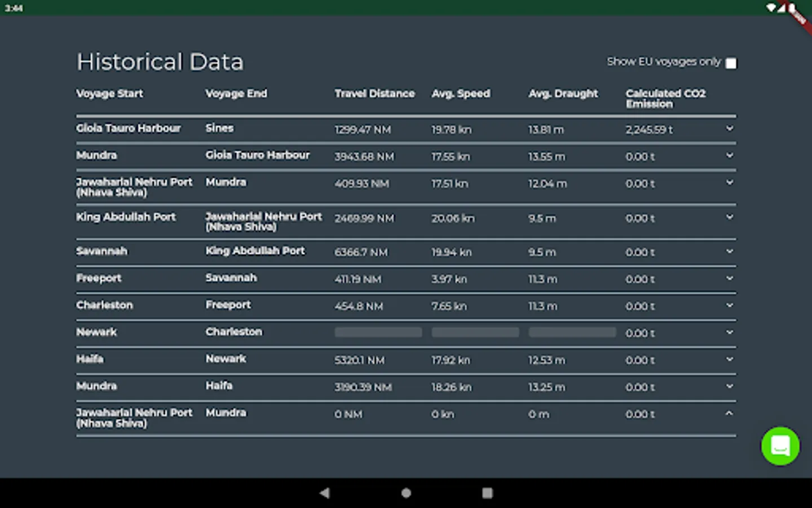Viewport: 812px width, 508px height.
Task: Select the 2,245.59 t emission value
Action: [x=648, y=130]
